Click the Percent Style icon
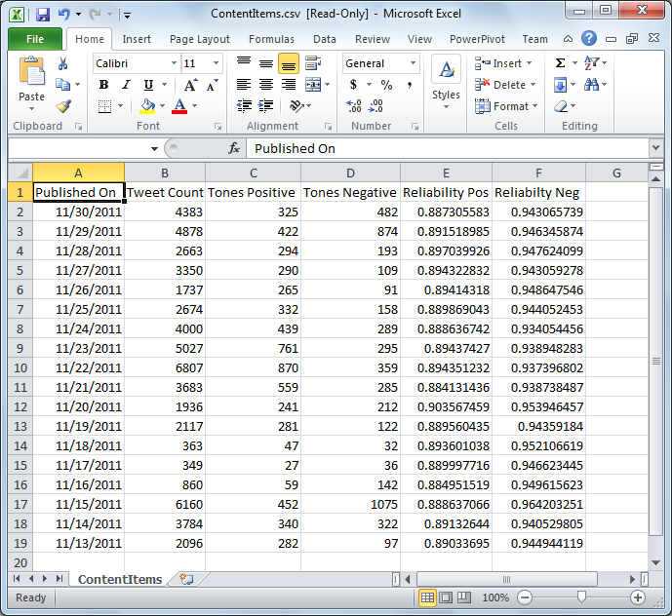This screenshot has width=672, height=616. click(x=386, y=85)
